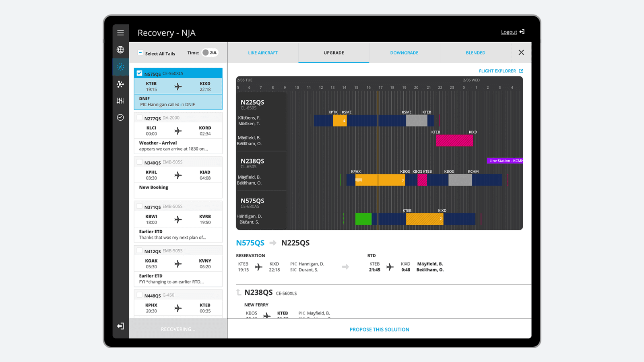
Task: Select the orange KPTK-KSME flight block on N225QS
Action: pos(340,120)
